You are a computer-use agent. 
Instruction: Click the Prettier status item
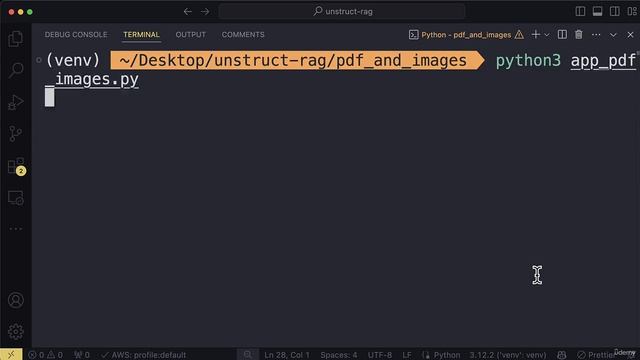click(x=596, y=355)
